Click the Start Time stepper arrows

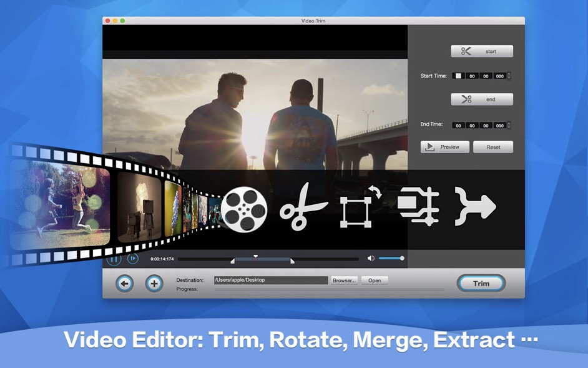click(x=509, y=76)
